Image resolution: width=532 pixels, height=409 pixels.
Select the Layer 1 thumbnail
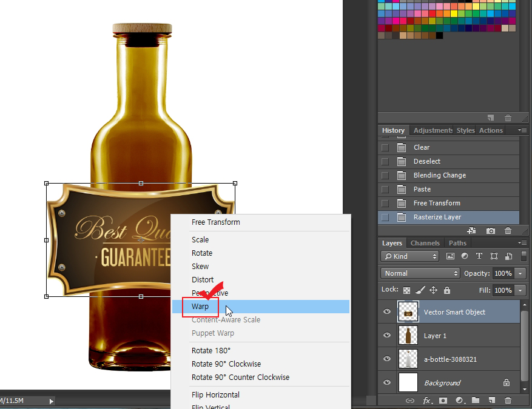(x=408, y=335)
